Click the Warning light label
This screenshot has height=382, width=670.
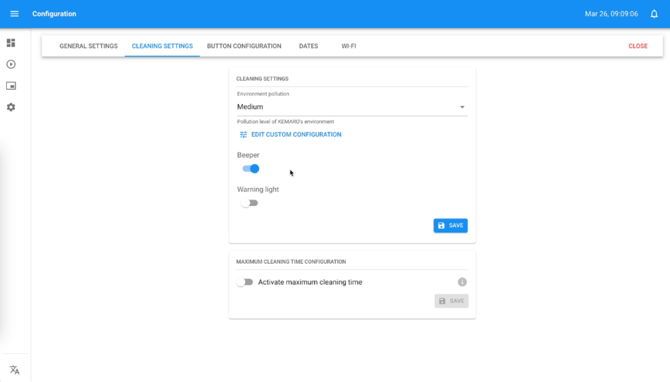tap(258, 189)
